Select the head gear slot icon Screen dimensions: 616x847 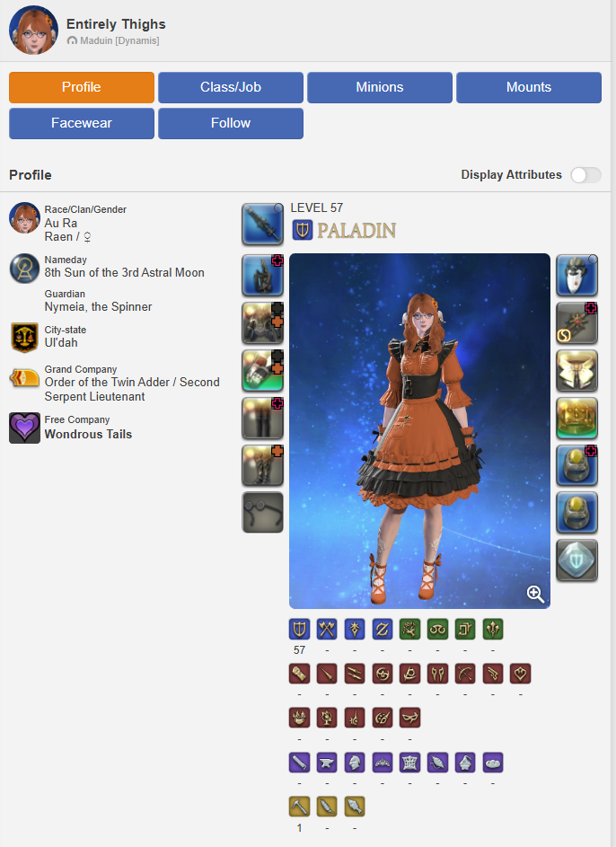262,276
